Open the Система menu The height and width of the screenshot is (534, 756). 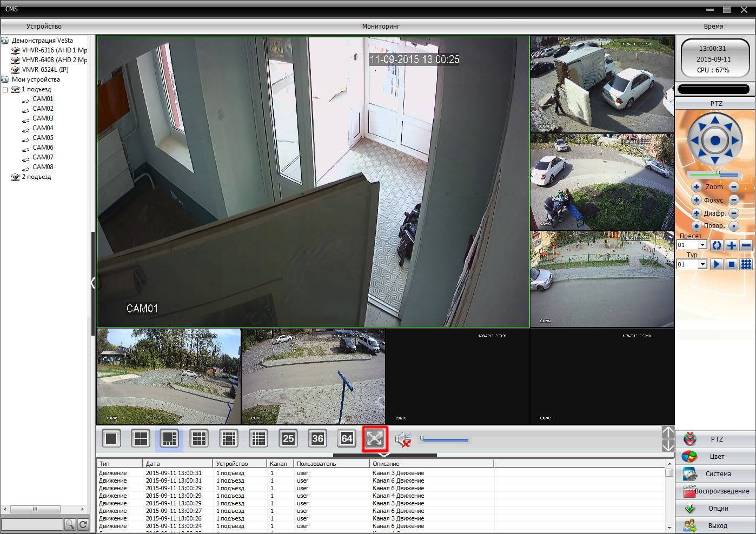(x=715, y=474)
